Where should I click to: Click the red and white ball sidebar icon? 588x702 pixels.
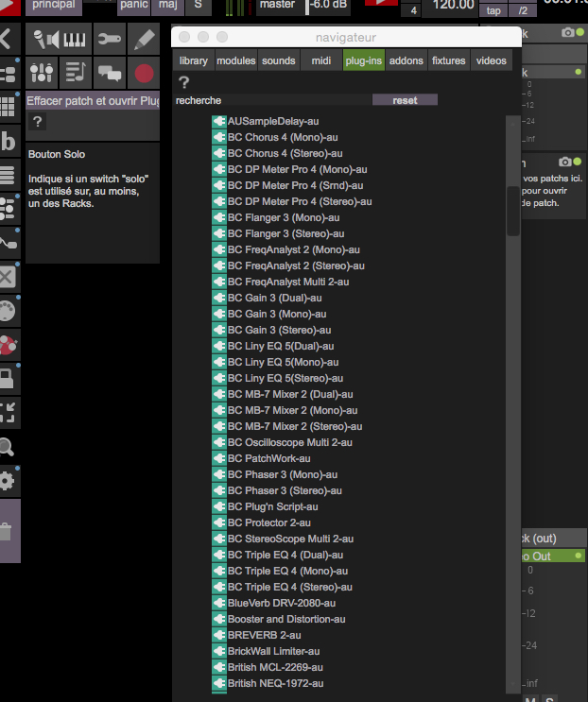[x=9, y=345]
